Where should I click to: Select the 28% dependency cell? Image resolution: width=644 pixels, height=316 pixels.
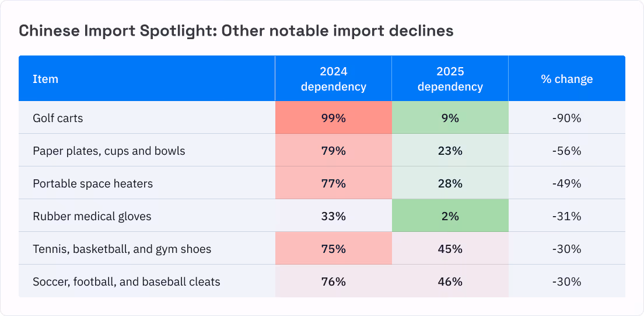(x=450, y=183)
